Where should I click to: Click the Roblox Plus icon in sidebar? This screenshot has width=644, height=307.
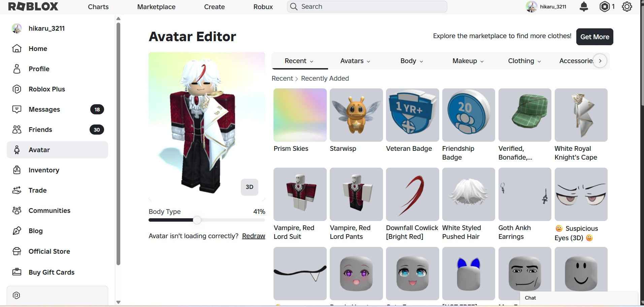[x=17, y=89]
